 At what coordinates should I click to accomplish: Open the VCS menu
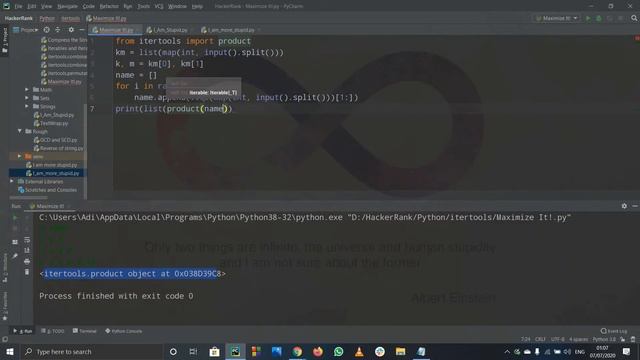click(x=159, y=6)
